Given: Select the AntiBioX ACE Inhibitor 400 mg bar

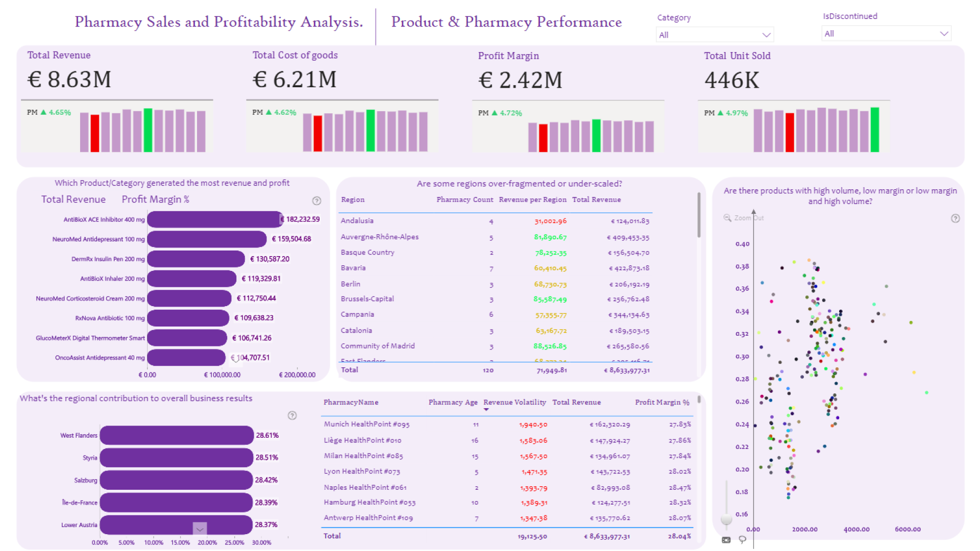Looking at the screenshot, I should click(215, 219).
